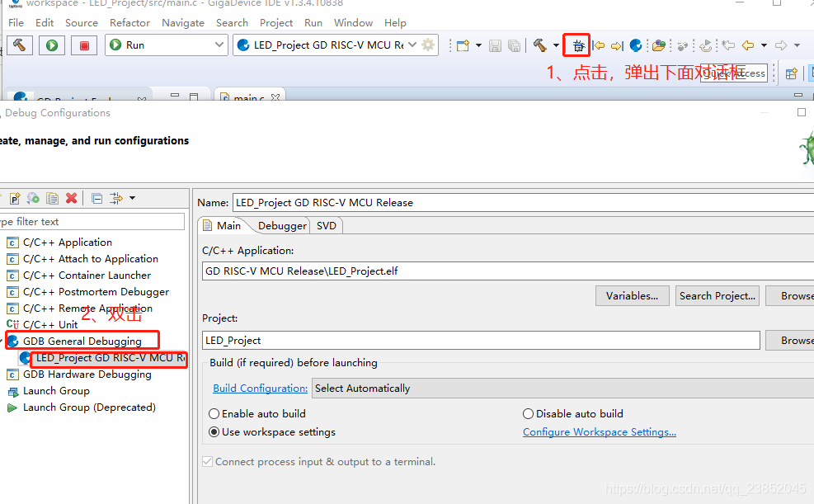Click the Save toolbar icon

tap(496, 45)
